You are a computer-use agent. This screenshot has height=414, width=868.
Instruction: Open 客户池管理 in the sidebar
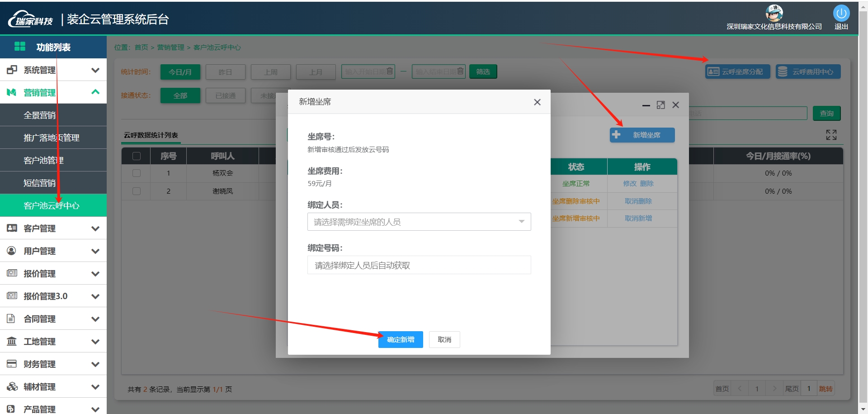coord(44,161)
